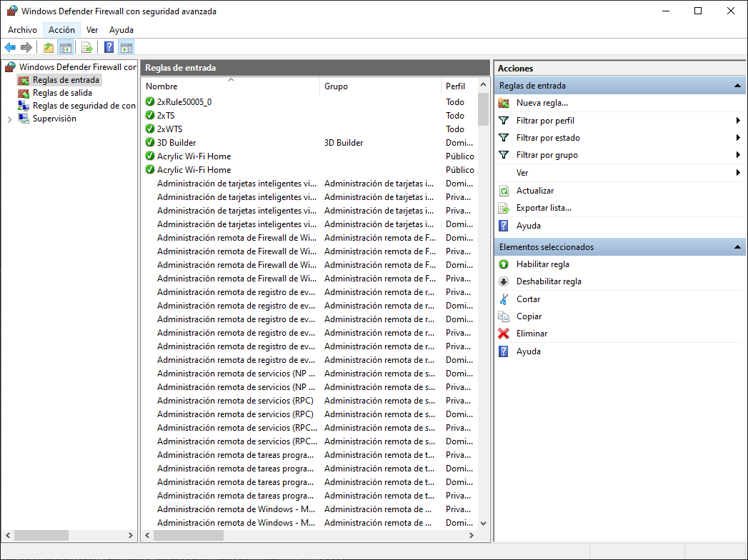Click Deshabilitar regla action
Screen dimensions: 748x560
549,281
